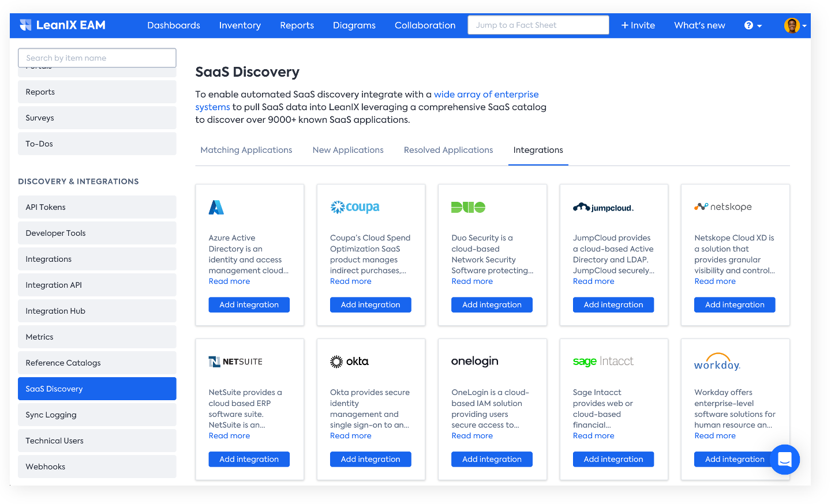The width and height of the screenshot is (831, 504).
Task: Read more about JumpCloud
Action: coord(594,281)
